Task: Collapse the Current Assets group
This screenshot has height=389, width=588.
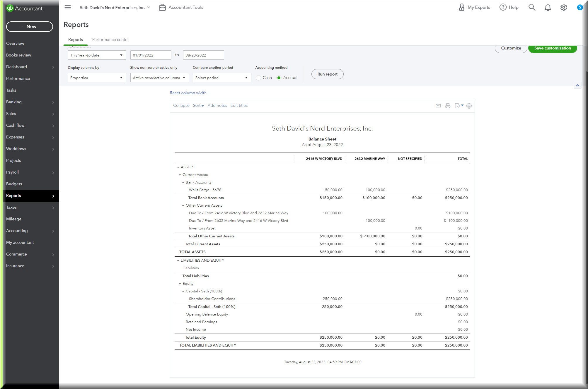Action: click(180, 175)
